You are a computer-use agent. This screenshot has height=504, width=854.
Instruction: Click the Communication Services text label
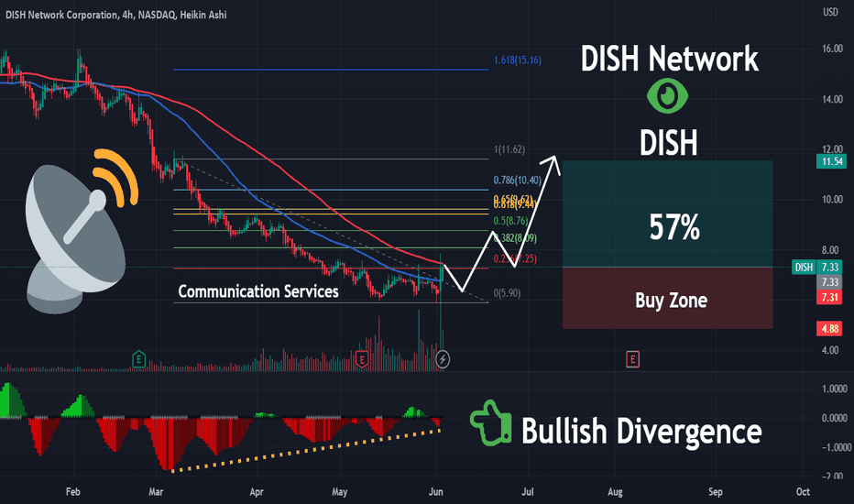coord(258,291)
